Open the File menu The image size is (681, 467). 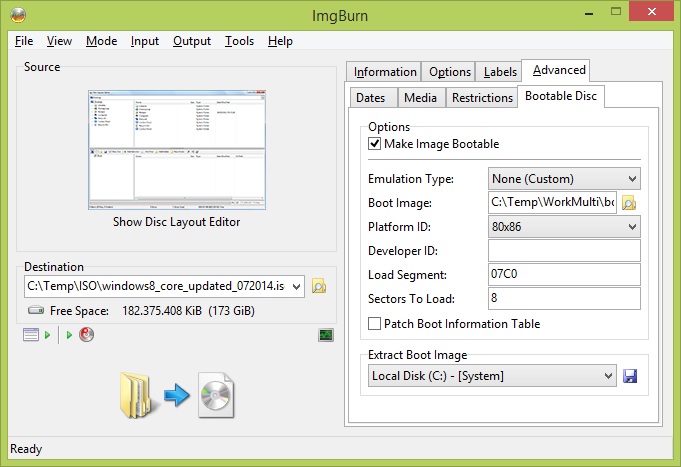click(x=24, y=41)
